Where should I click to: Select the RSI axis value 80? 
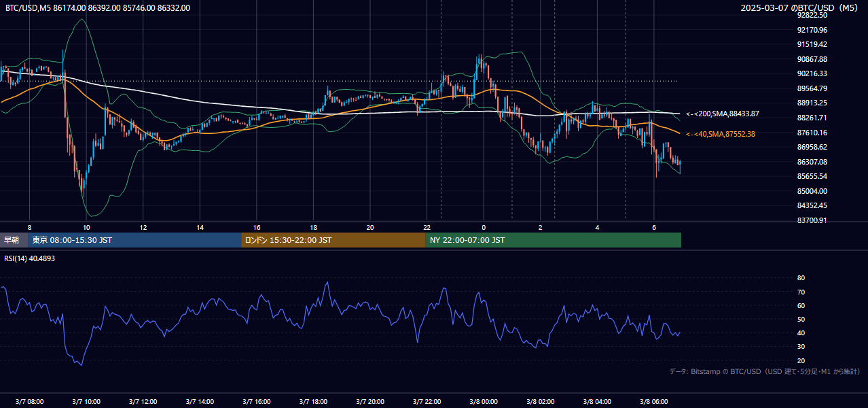[x=801, y=278]
